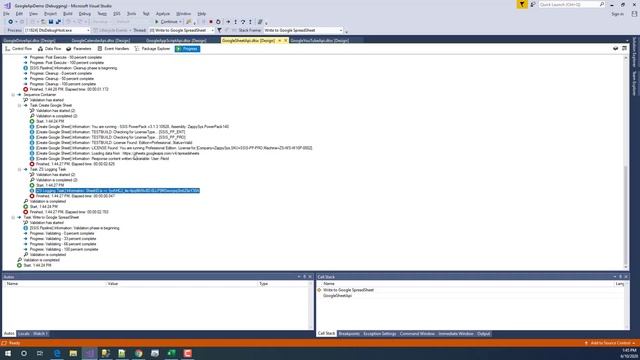Open Microsoft Edge from the taskbar

pyautogui.click(x=57, y=353)
